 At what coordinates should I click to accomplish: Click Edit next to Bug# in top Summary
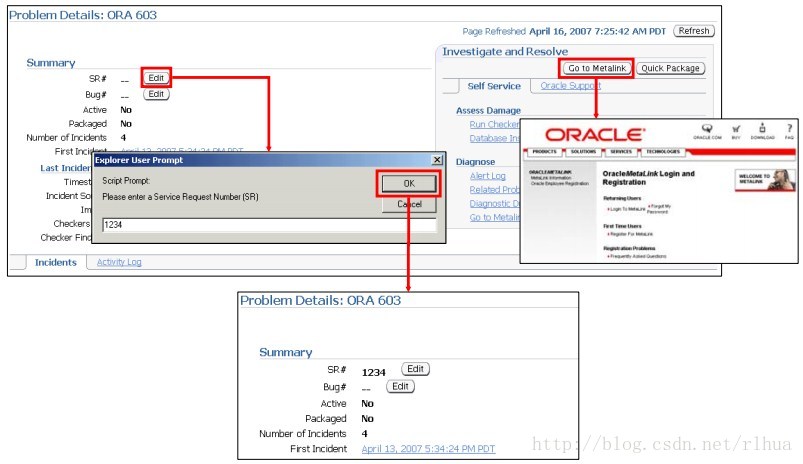tap(156, 94)
